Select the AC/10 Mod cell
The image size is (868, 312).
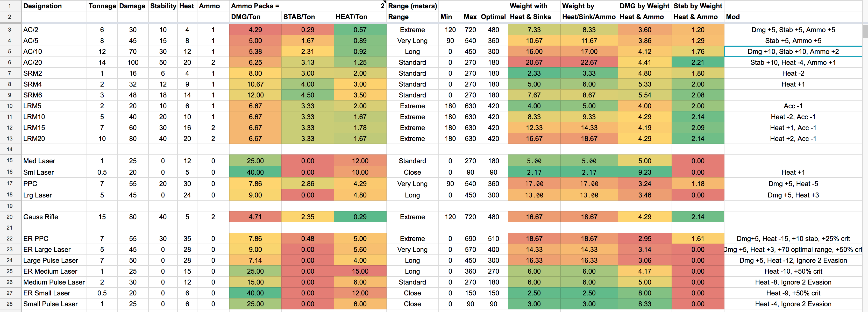point(793,52)
